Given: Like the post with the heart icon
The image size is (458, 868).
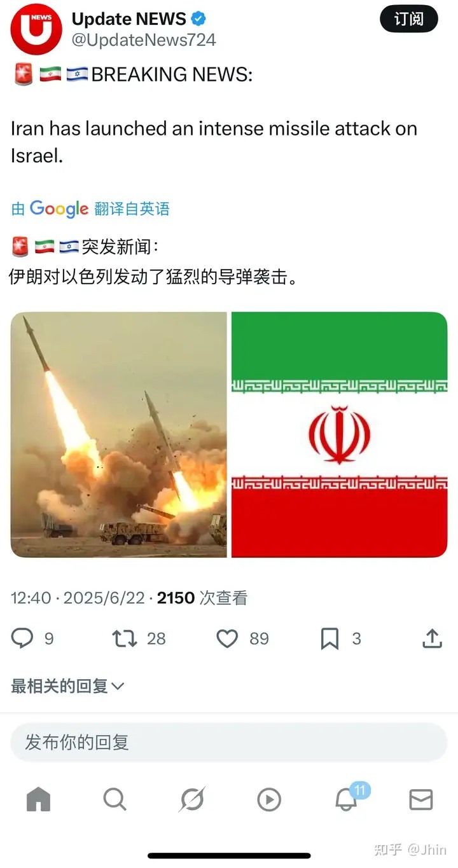Looking at the screenshot, I should (x=227, y=638).
